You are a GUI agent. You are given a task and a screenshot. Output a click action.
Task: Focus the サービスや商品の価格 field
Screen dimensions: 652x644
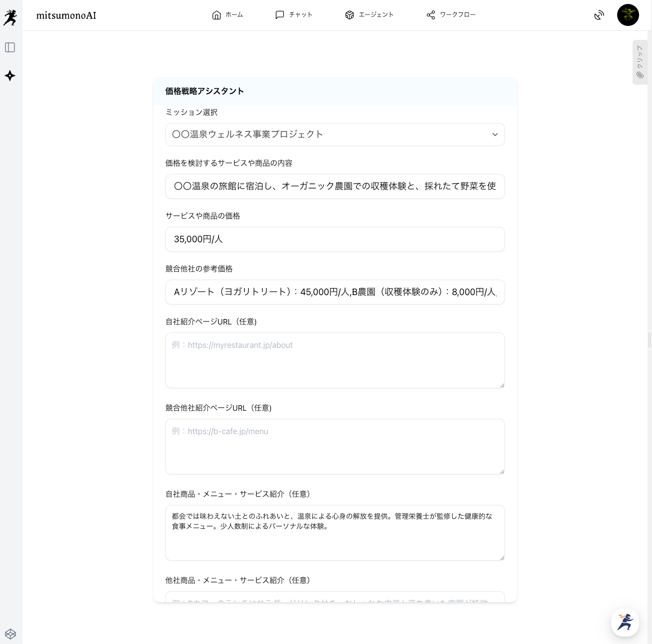335,239
